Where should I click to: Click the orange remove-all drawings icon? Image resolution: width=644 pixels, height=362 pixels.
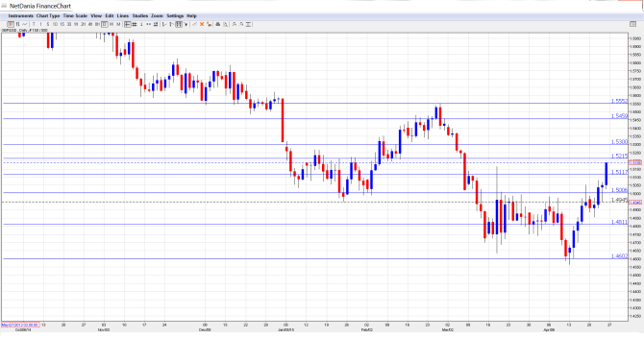209,25
